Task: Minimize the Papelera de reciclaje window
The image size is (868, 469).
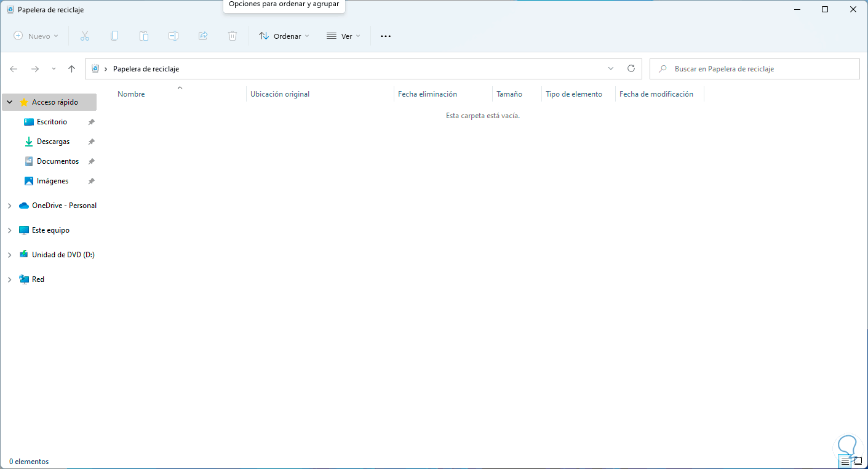Action: pyautogui.click(x=796, y=9)
